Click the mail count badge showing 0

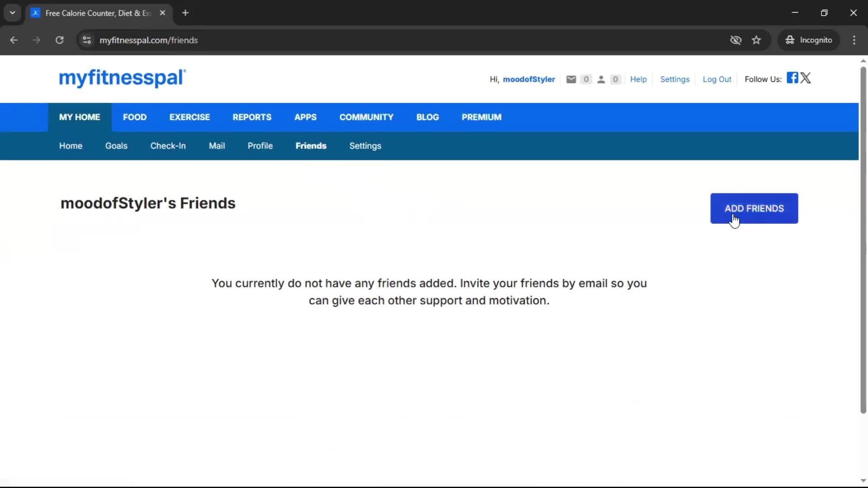pos(586,80)
